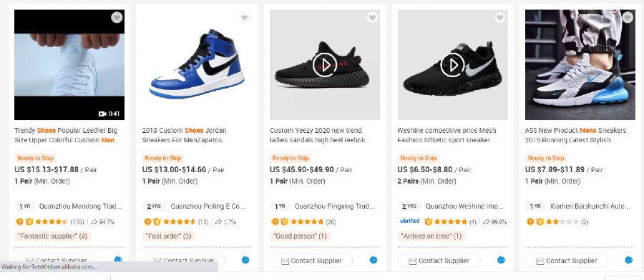Image resolution: width=644 pixels, height=280 pixels.
Task: Contact Supplier for A55 Mens Sneakers
Action: click(x=567, y=261)
